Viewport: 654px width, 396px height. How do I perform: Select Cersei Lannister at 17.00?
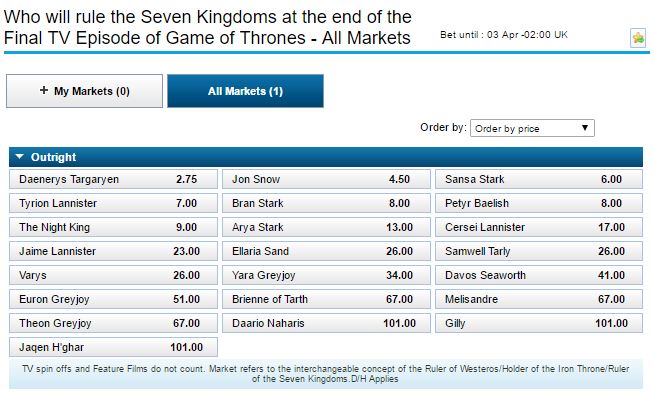point(539,227)
